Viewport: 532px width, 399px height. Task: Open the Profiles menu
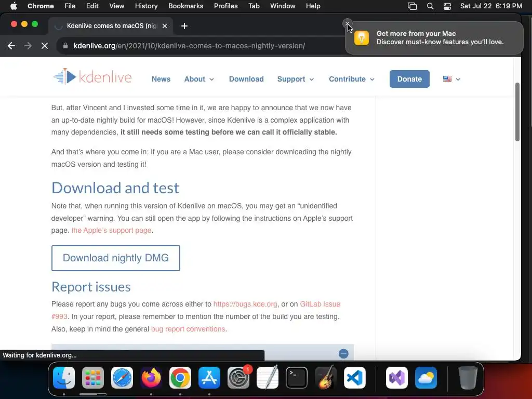225,6
